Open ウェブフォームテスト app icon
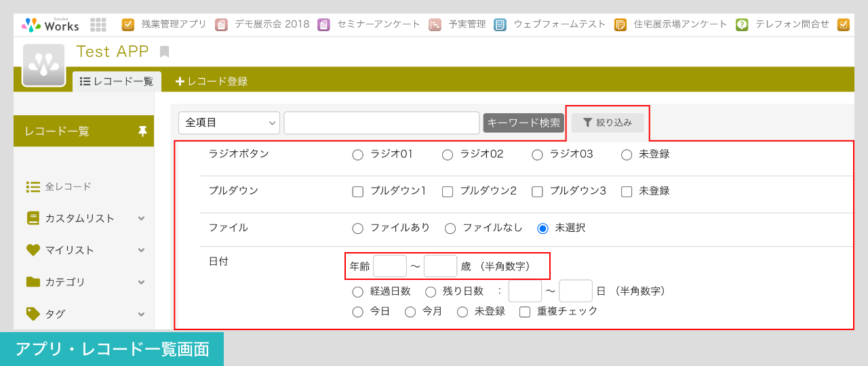Image resolution: width=868 pixels, height=366 pixels. tap(500, 24)
